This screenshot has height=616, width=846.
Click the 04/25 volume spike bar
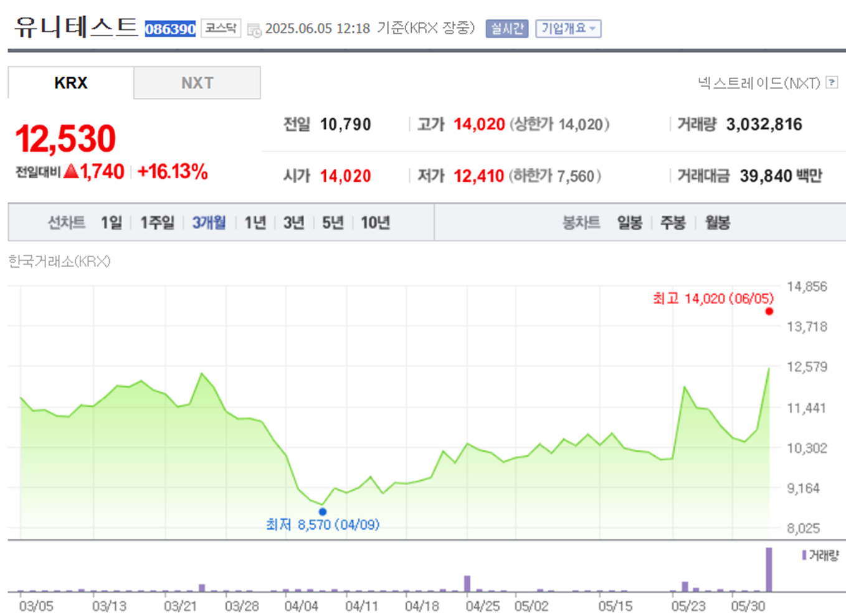pos(467,584)
